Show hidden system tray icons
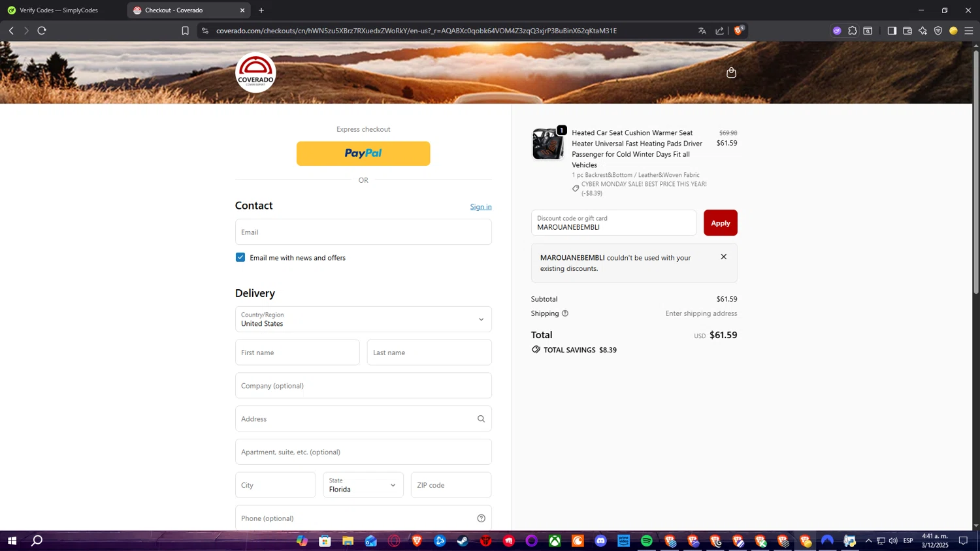The width and height of the screenshot is (980, 551). coord(868,541)
